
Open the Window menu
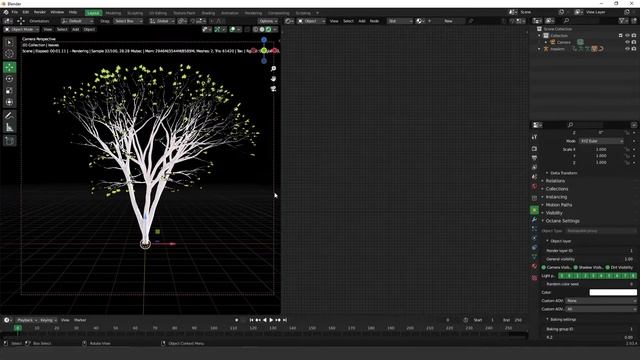[x=57, y=12]
